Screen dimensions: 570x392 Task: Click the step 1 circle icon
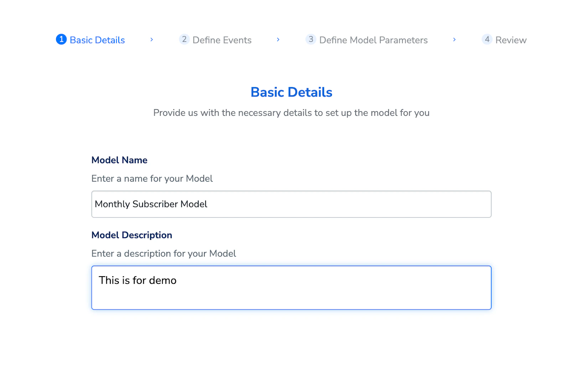[61, 39]
